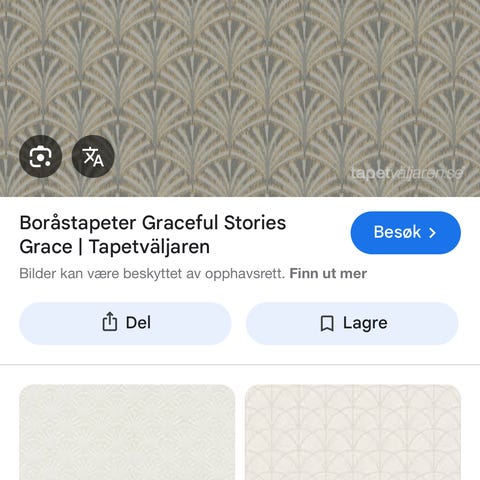Click the bookmark icon inside Lagre
The height and width of the screenshot is (480, 480).
click(x=327, y=323)
